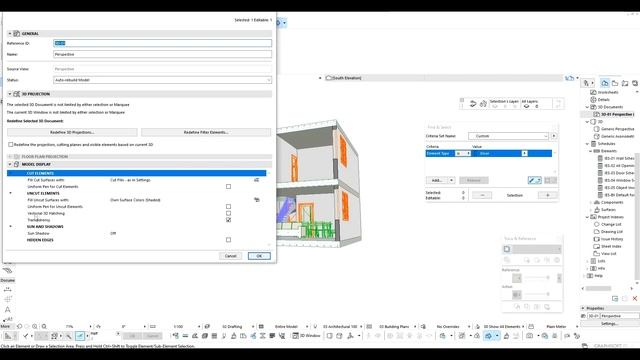The height and width of the screenshot is (360, 640).
Task: Collapse the Sun and Shadows group
Action: pyautogui.click(x=11, y=227)
